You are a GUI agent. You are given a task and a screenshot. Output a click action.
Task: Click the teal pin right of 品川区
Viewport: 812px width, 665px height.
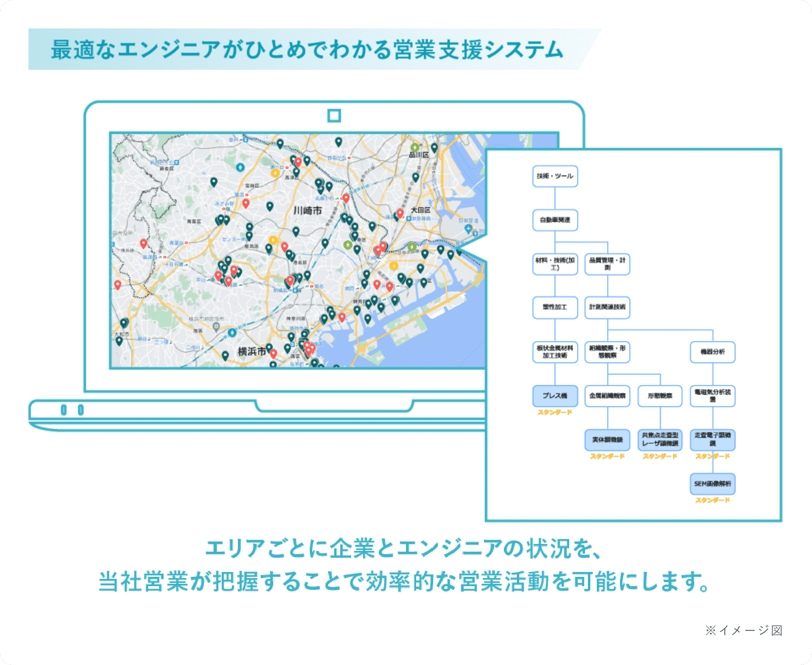pyautogui.click(x=434, y=148)
